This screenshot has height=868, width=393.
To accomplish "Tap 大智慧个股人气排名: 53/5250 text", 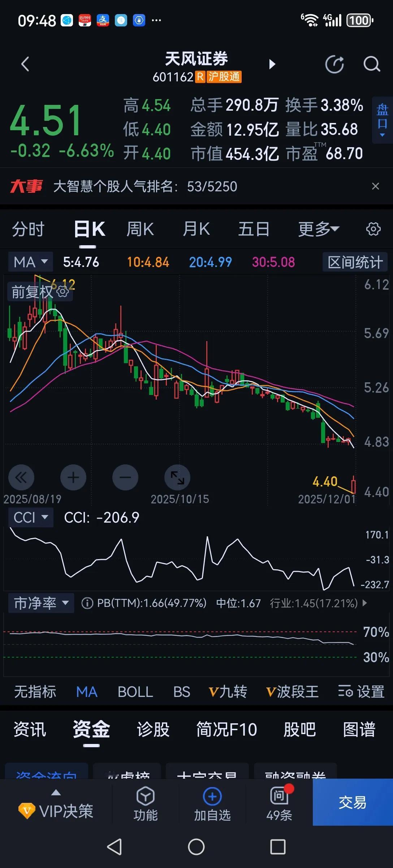I will coord(145,186).
